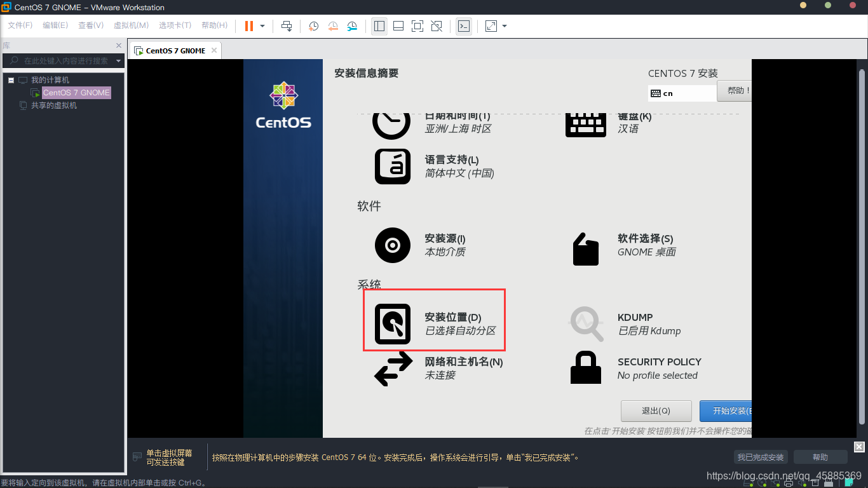Click the 简体中文 (中国) text
The image size is (868, 488).
tap(459, 173)
